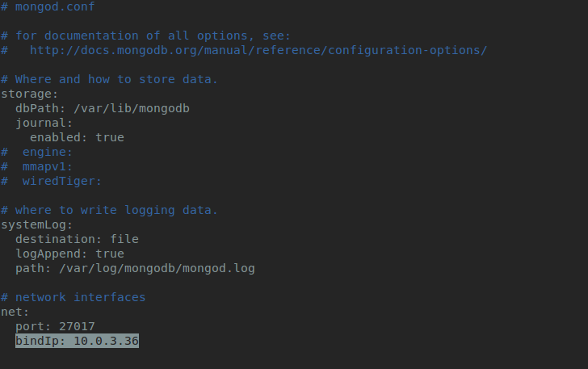Click the 'net:' key
Image resolution: width=588 pixels, height=369 pixels.
pos(15,312)
